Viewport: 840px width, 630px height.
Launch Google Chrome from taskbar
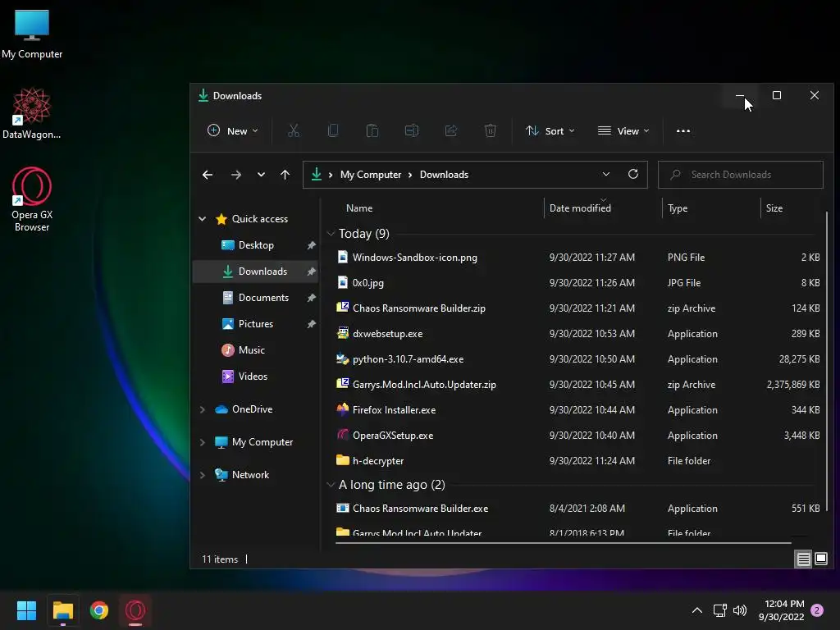99,610
